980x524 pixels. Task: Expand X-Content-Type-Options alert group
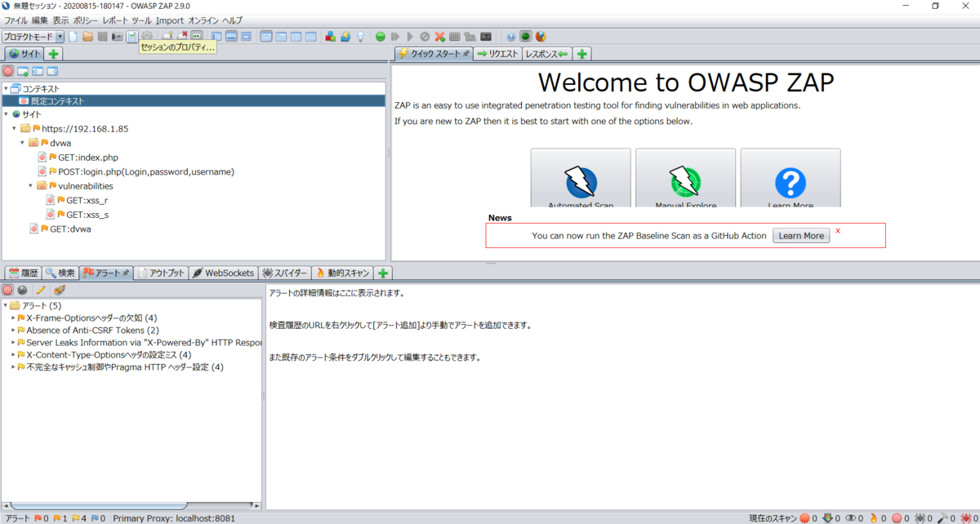pos(13,355)
